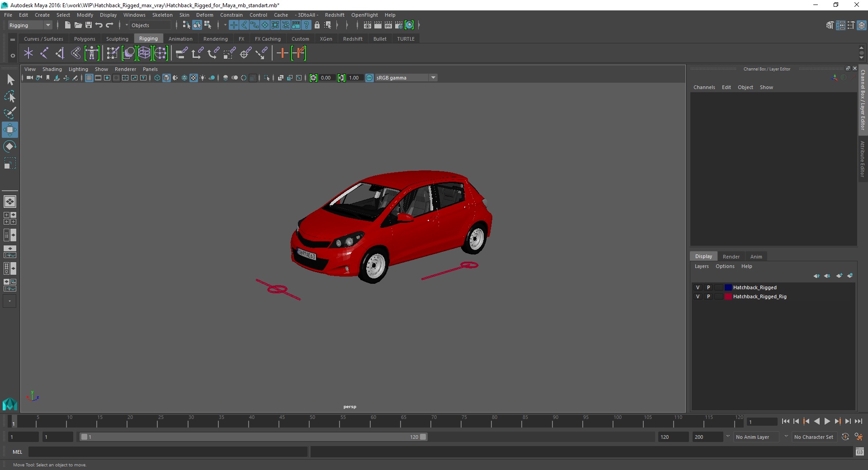Click the Save Scene icon
This screenshot has width=868, height=470.
(x=89, y=25)
